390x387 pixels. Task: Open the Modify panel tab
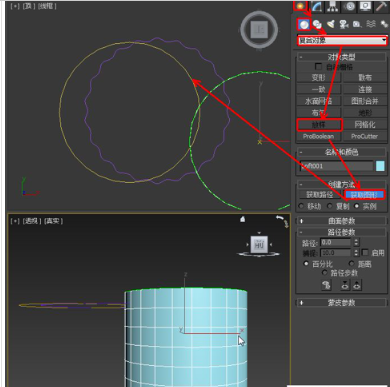click(x=318, y=6)
